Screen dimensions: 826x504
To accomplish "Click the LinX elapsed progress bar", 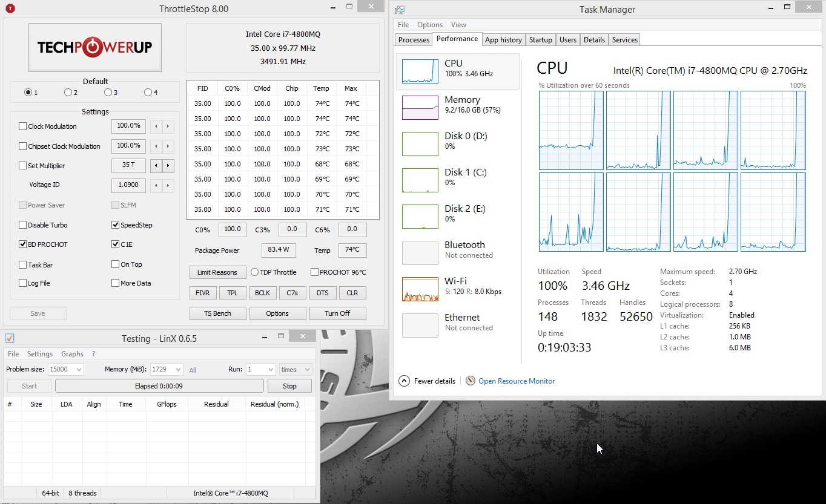I will coord(159,386).
